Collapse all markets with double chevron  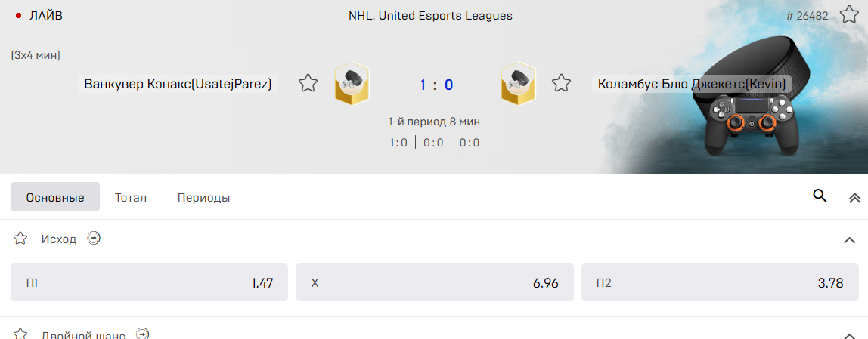pyautogui.click(x=854, y=198)
